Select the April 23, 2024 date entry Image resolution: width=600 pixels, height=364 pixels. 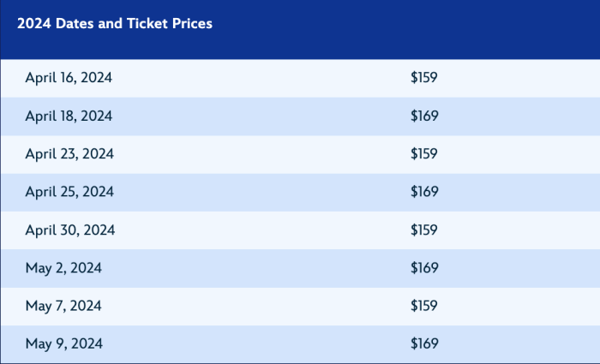69,154
